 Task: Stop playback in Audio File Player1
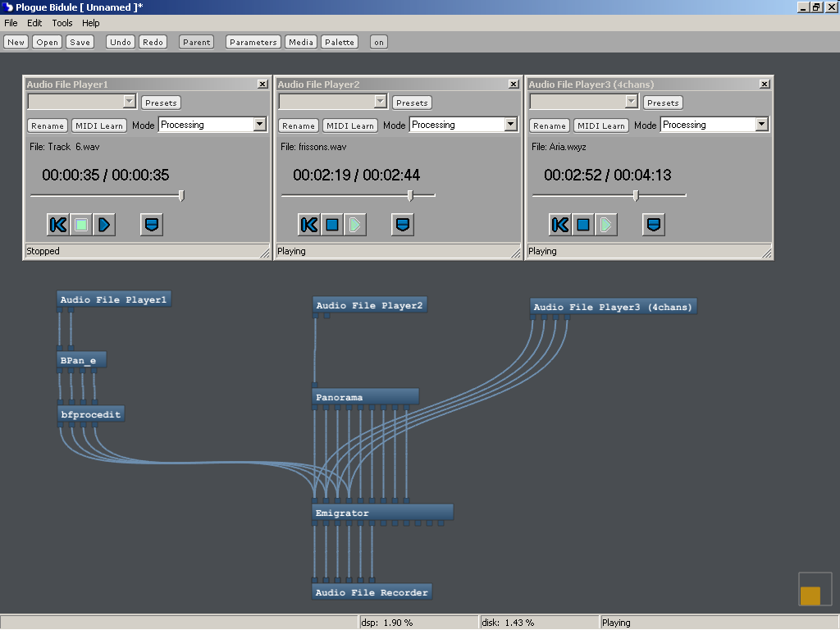pyautogui.click(x=81, y=225)
